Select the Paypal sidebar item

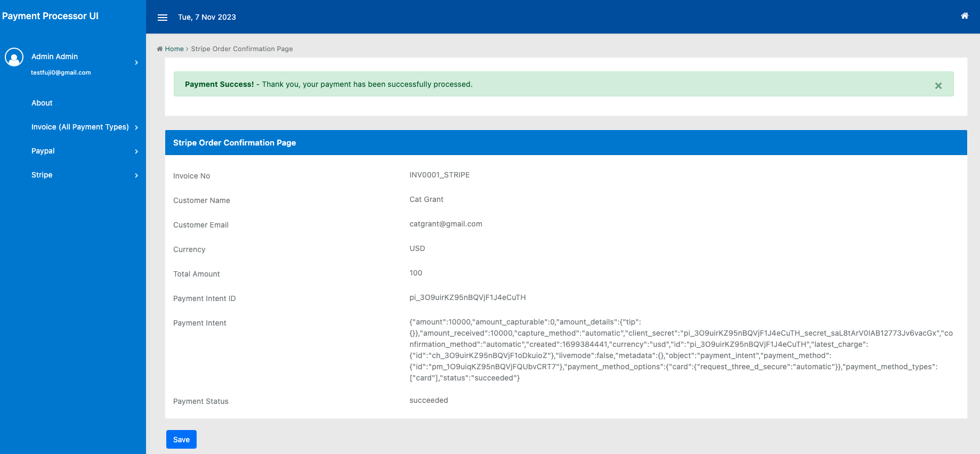pyautogui.click(x=43, y=151)
